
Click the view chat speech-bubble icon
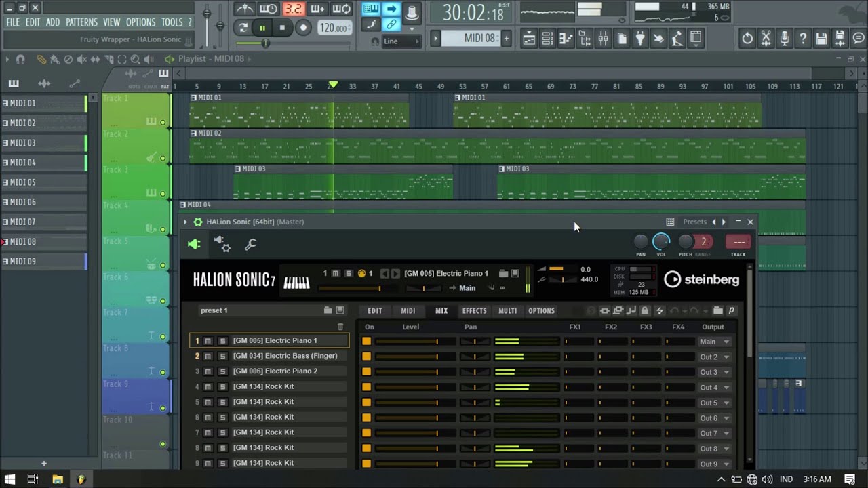[x=857, y=39]
